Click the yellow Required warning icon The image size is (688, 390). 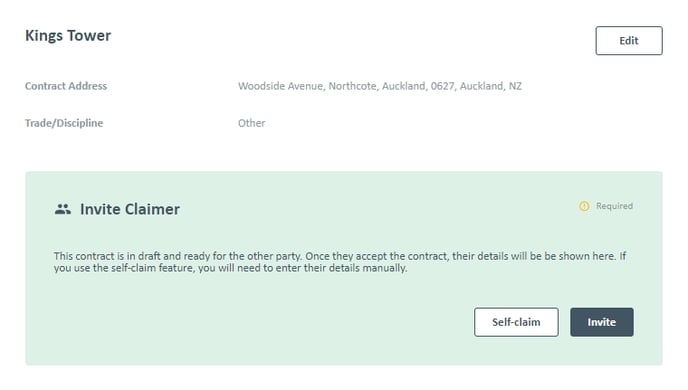pos(584,206)
